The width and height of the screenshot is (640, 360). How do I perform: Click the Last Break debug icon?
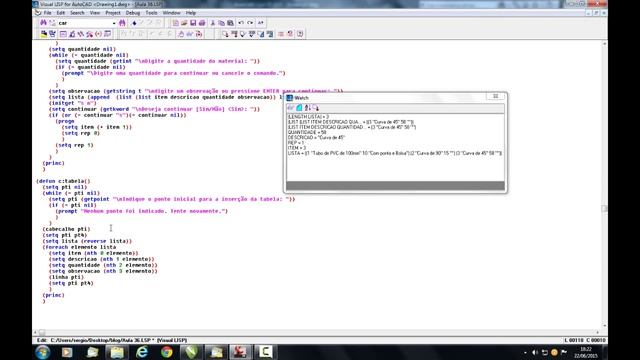[x=199, y=34]
